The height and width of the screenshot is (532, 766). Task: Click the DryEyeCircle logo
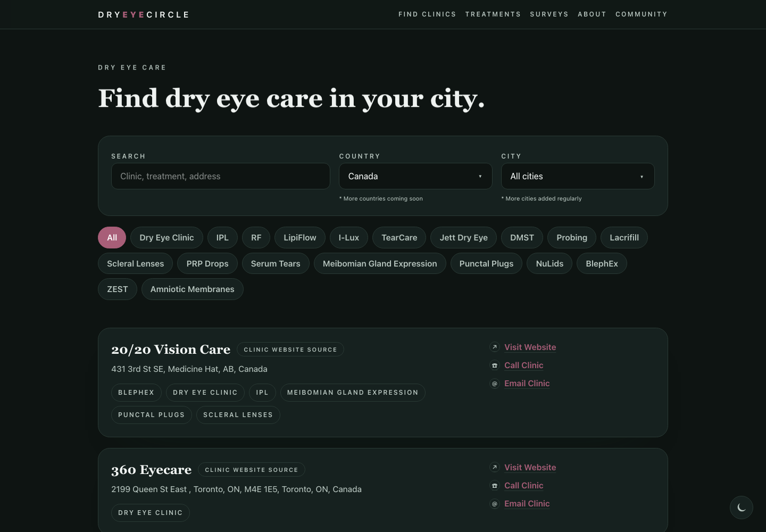click(144, 14)
